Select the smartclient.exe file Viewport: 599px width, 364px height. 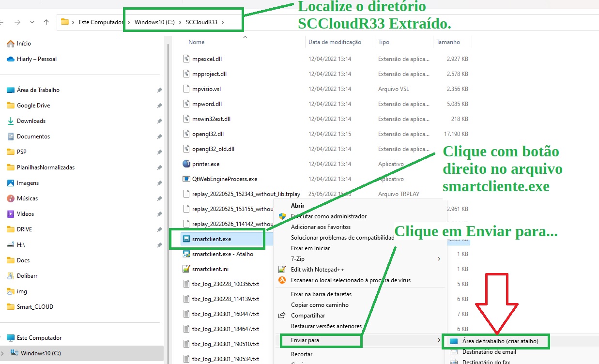211,239
